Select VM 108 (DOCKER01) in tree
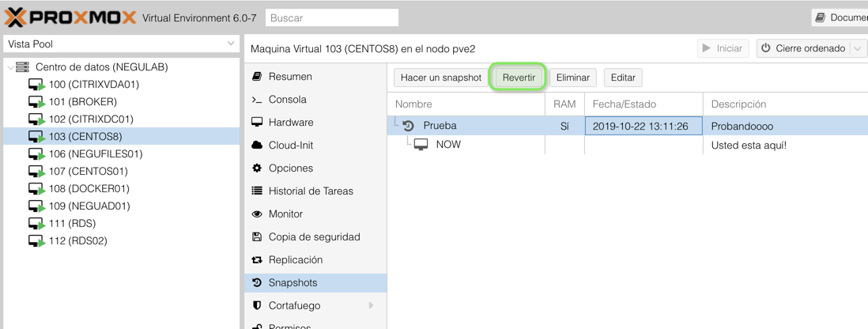 tap(89, 189)
